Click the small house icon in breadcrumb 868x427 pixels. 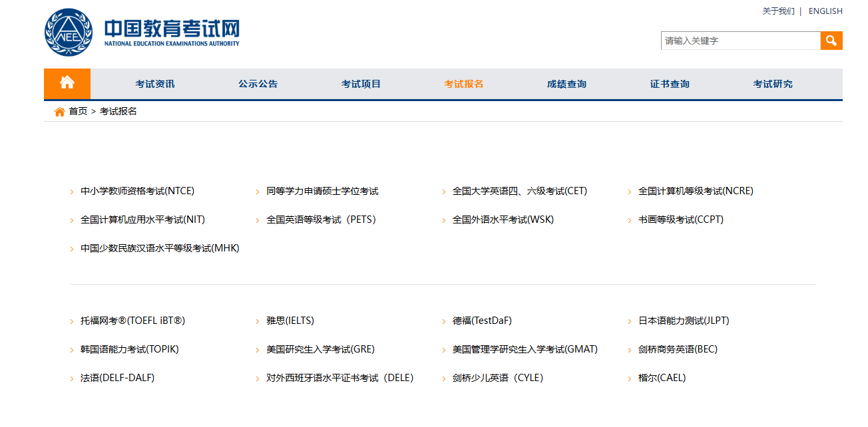59,112
